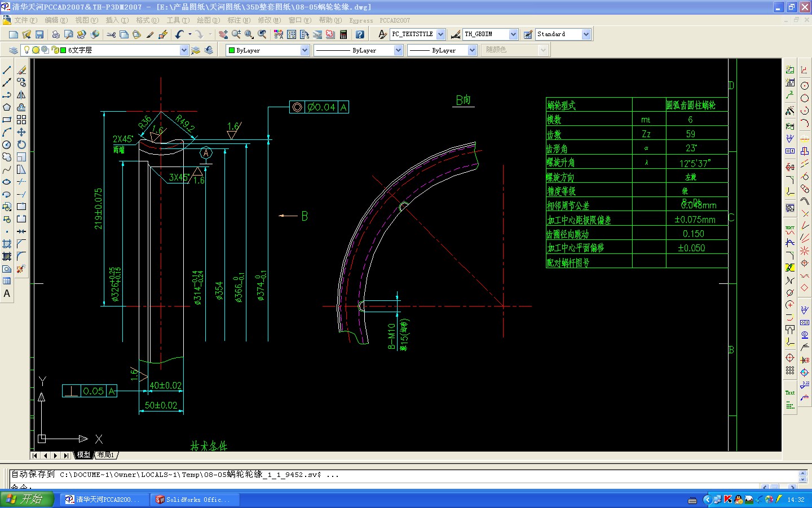Switch to the 布局1 layout tab
Image resolution: width=812 pixels, height=508 pixels.
point(105,455)
